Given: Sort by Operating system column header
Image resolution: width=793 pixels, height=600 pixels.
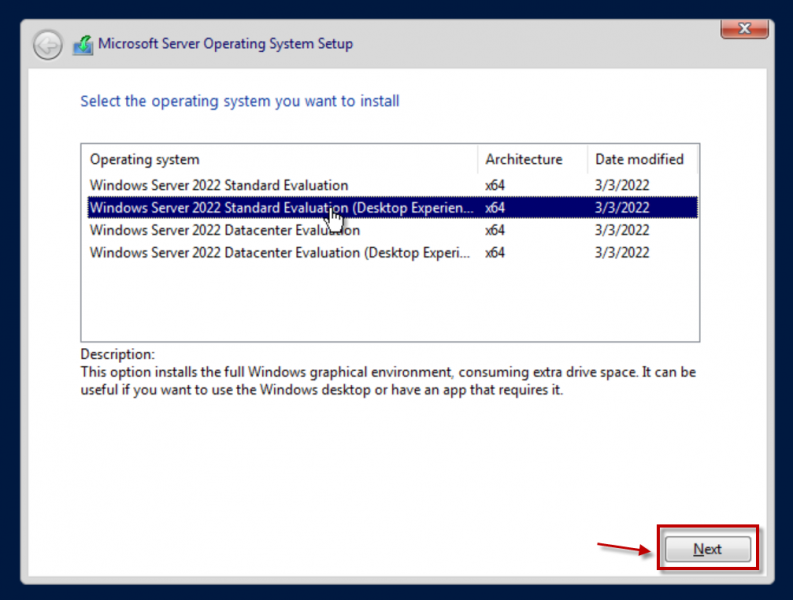Looking at the screenshot, I should click(281, 159).
